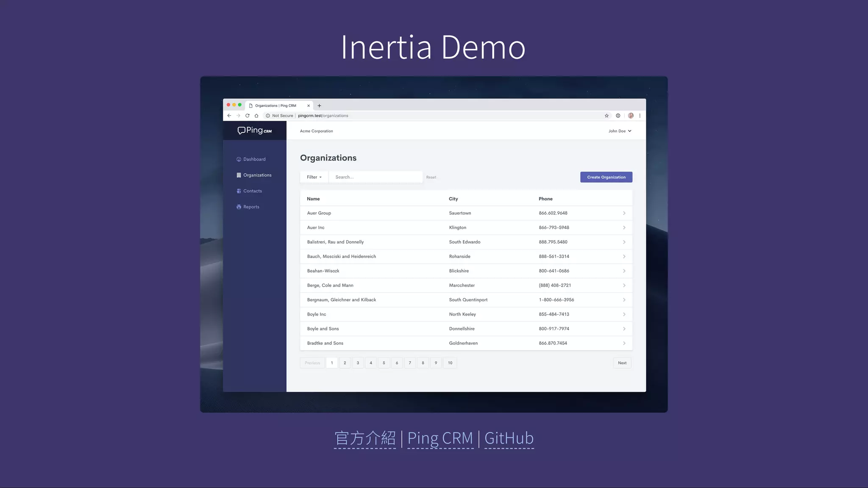Open Bradtke and Sons row chevron
868x488 pixels.
tap(624, 344)
